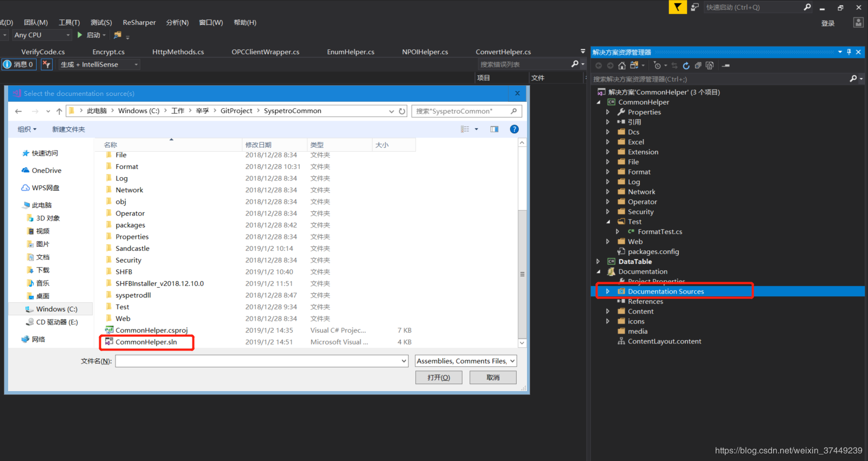Select packages.config in Solution Explorer
Screen dimensions: 868x461
[x=653, y=251]
